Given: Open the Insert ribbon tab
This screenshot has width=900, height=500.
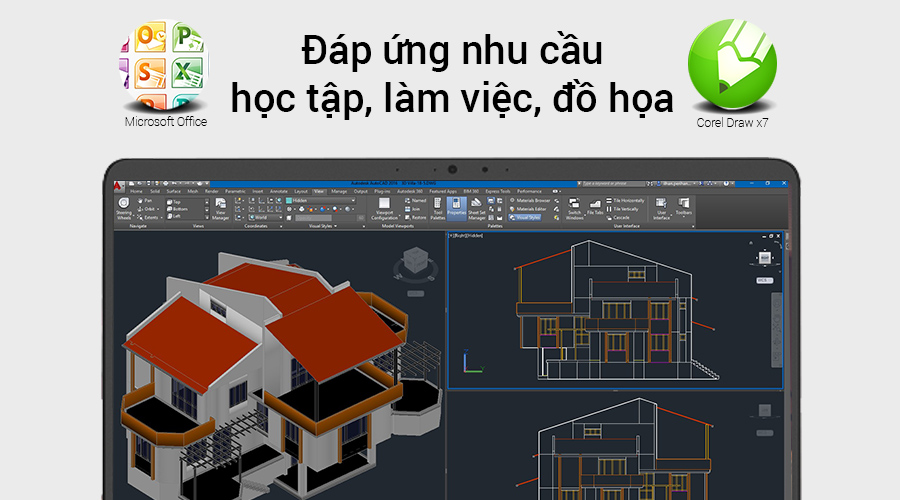Looking at the screenshot, I should (x=258, y=191).
